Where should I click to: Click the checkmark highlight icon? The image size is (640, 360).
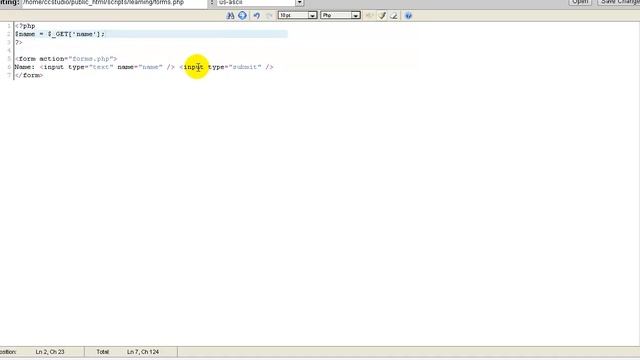pyautogui.click(x=382, y=16)
